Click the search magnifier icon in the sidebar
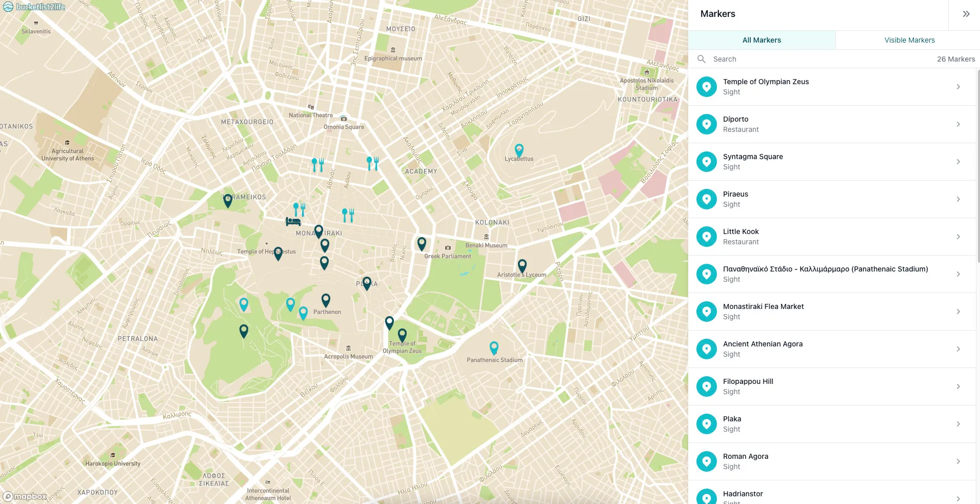The image size is (980, 504). (x=702, y=59)
